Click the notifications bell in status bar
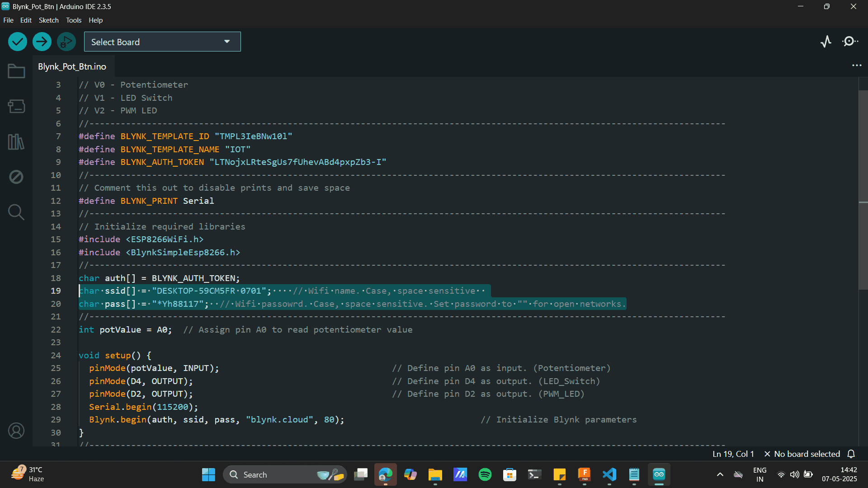 click(851, 454)
